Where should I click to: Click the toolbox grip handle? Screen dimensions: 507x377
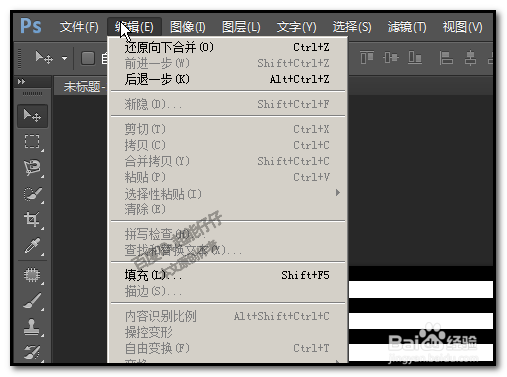(x=32, y=93)
